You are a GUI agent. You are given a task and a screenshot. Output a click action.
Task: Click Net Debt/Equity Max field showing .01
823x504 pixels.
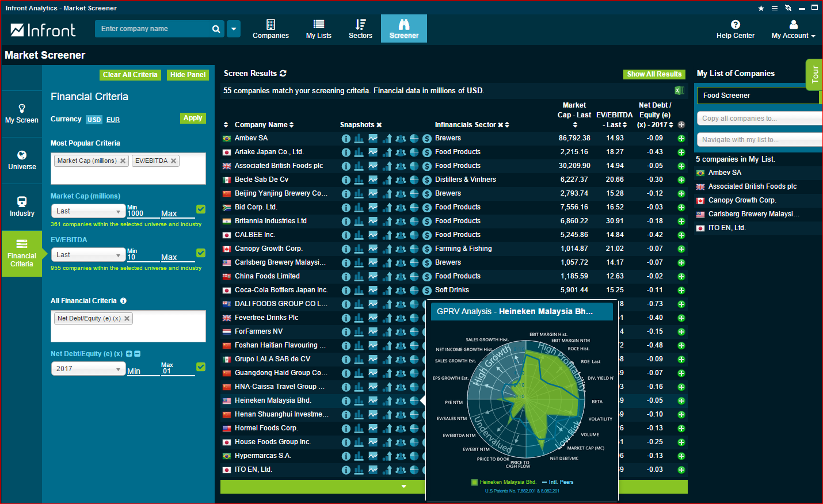177,371
